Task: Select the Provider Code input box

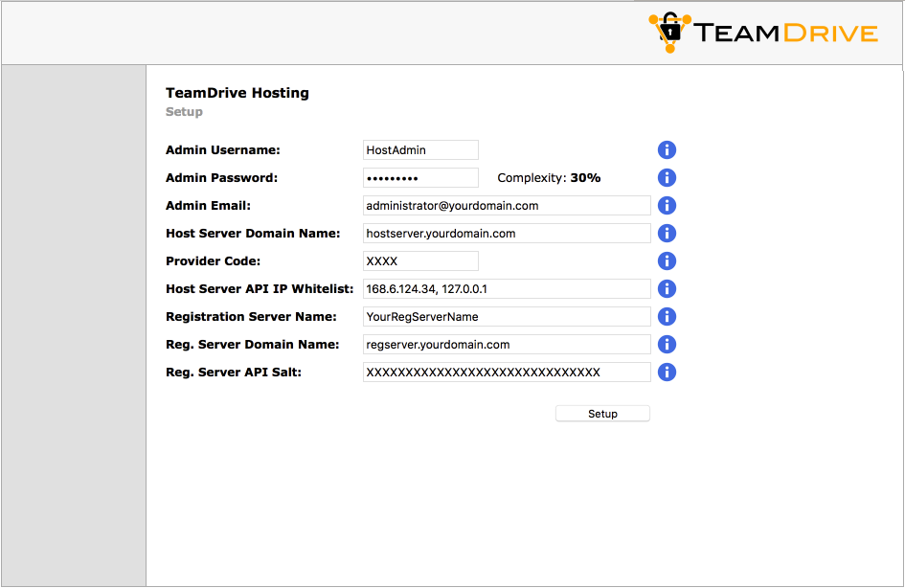Action: (x=420, y=260)
